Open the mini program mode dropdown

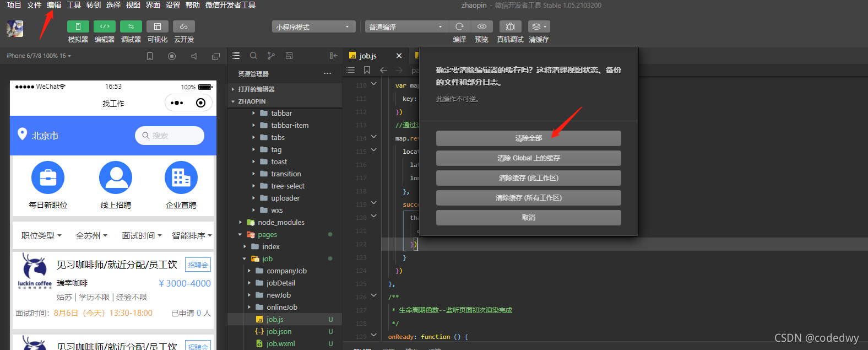[313, 27]
